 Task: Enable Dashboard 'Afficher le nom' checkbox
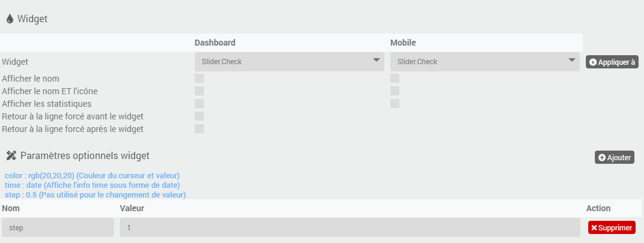click(199, 78)
